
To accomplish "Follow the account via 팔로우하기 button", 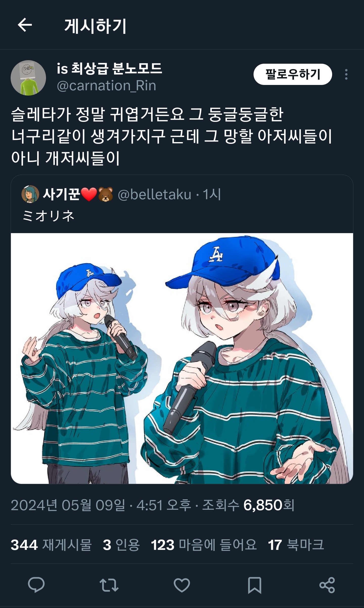I will click(x=293, y=74).
